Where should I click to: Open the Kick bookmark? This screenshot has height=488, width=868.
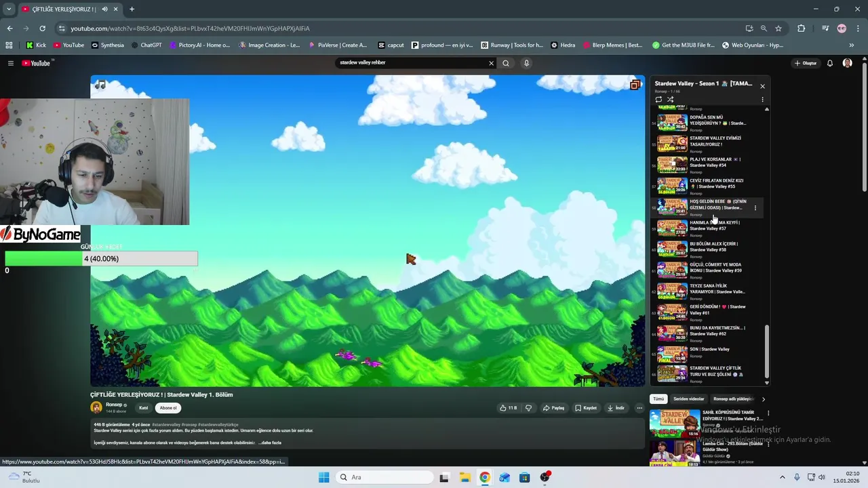(x=36, y=45)
